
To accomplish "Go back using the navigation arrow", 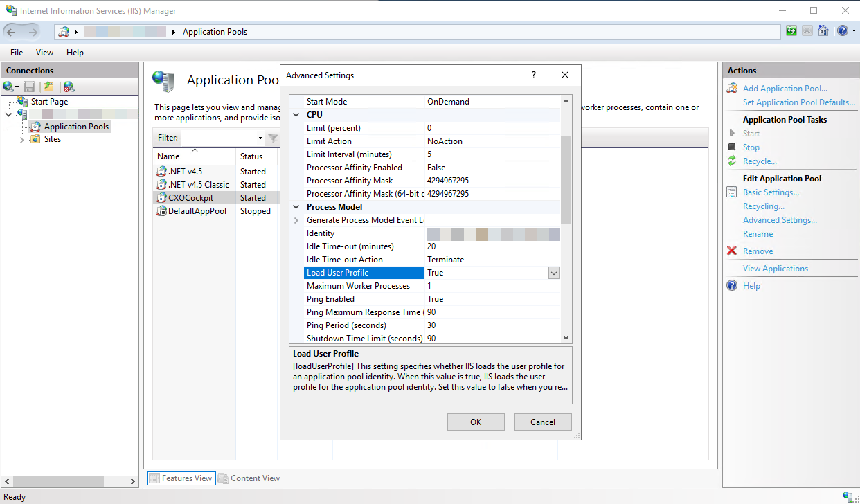I will coord(12,32).
